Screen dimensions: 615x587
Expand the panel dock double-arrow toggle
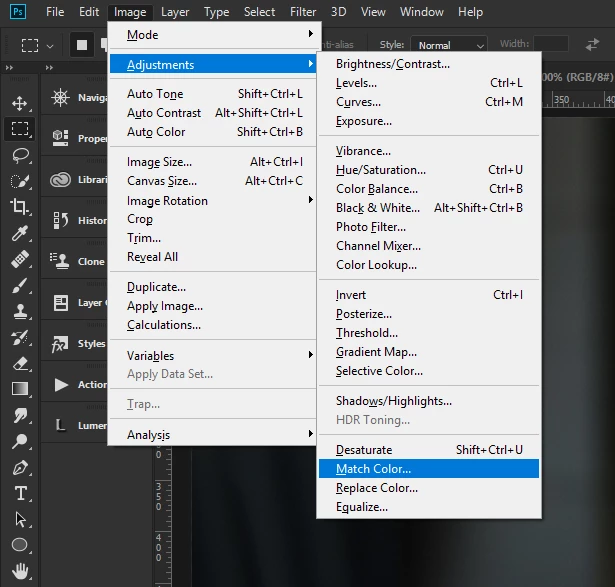[49, 67]
